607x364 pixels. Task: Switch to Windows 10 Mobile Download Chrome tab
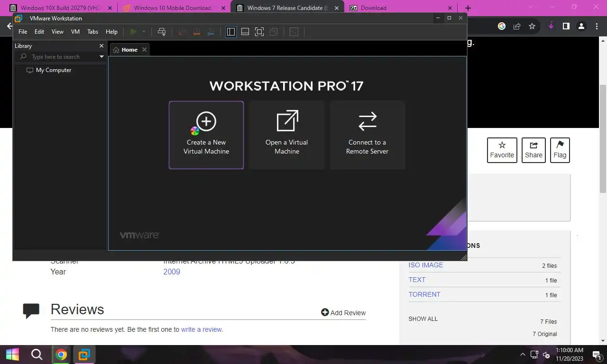point(172,8)
